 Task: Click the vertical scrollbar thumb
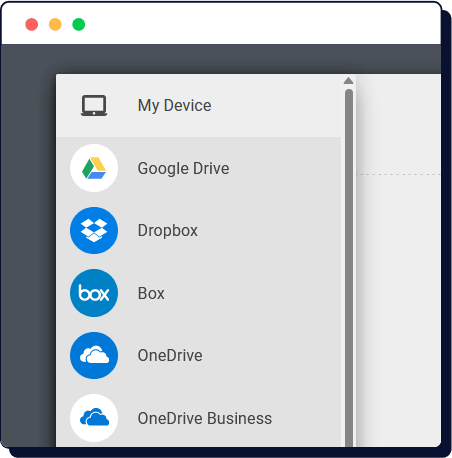pyautogui.click(x=349, y=268)
